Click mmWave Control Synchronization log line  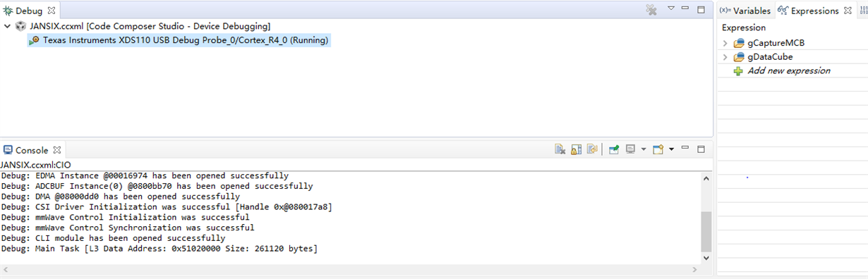coord(128,228)
